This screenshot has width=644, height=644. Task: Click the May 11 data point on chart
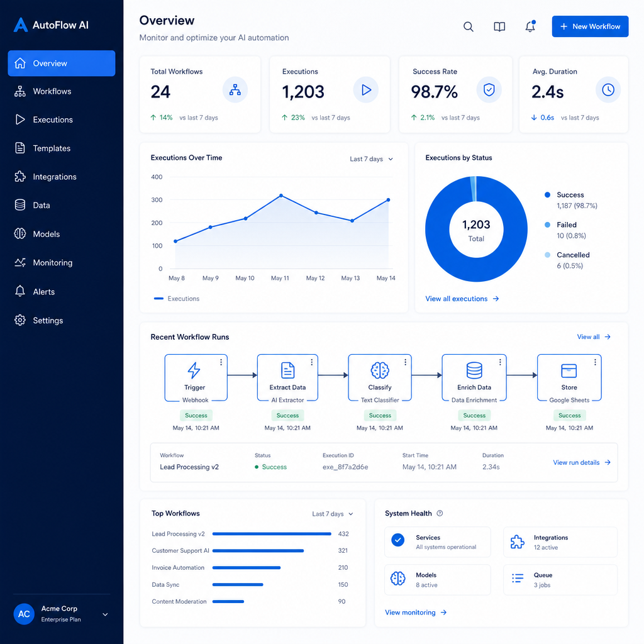[x=281, y=196]
